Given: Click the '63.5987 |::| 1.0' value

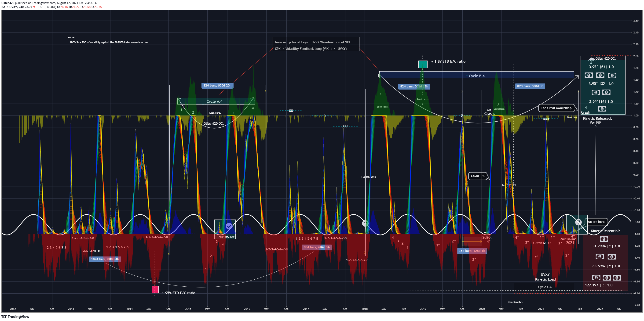Looking at the screenshot, I should pyautogui.click(x=606, y=266).
